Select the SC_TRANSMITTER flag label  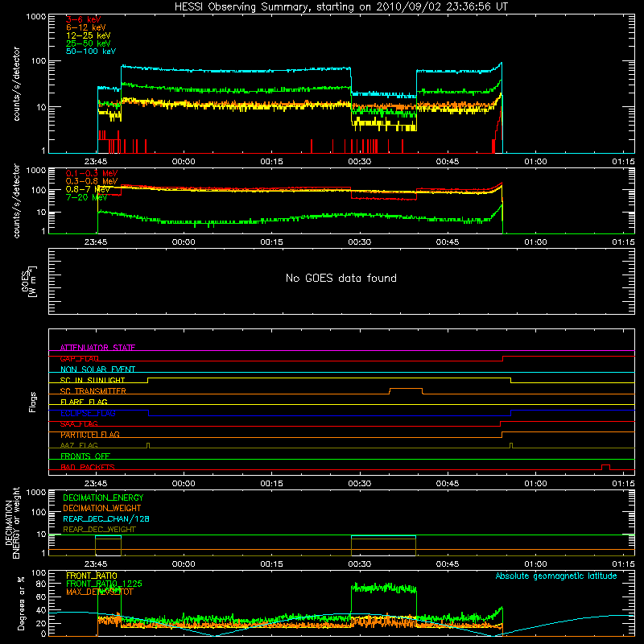(93, 391)
